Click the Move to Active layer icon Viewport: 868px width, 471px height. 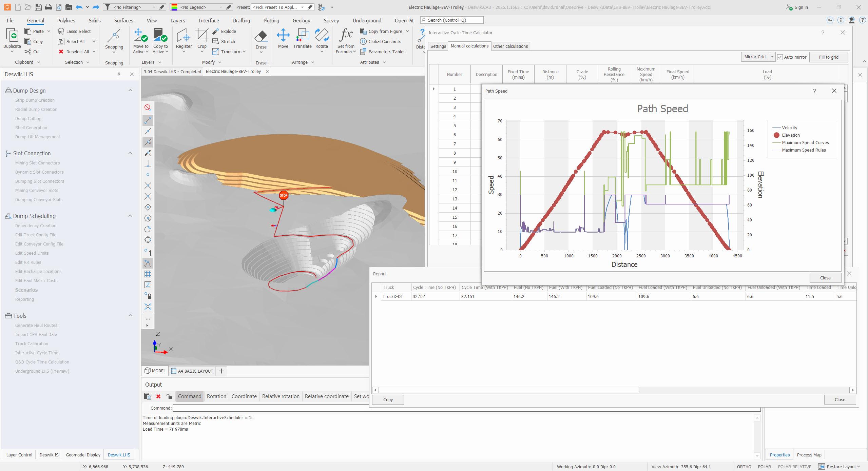pyautogui.click(x=140, y=35)
